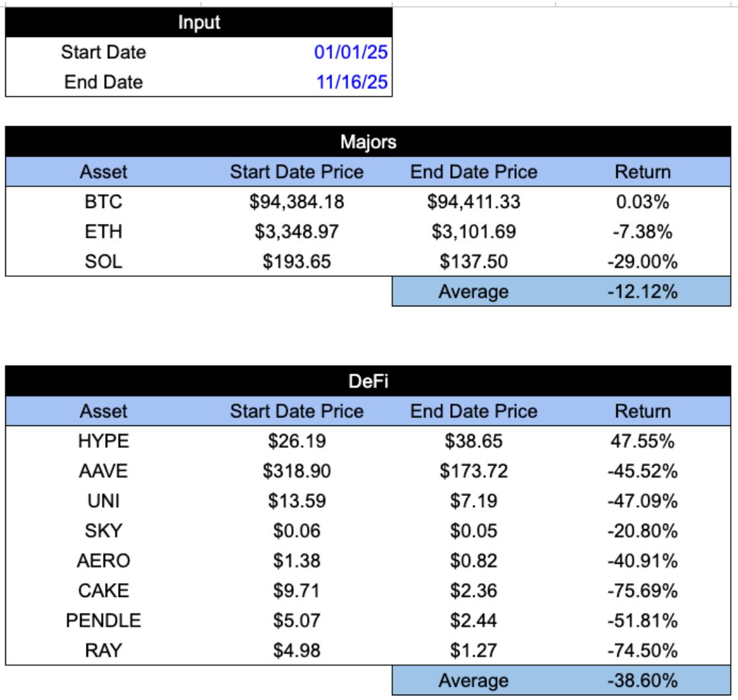
Task: Select the Return header in Majors table
Action: click(642, 172)
